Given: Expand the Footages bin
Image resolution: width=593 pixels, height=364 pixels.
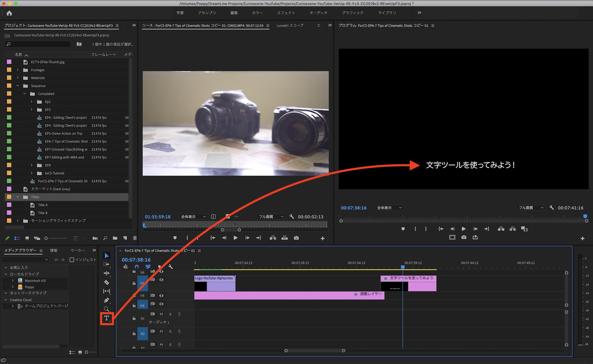Looking at the screenshot, I should pyautogui.click(x=18, y=70).
